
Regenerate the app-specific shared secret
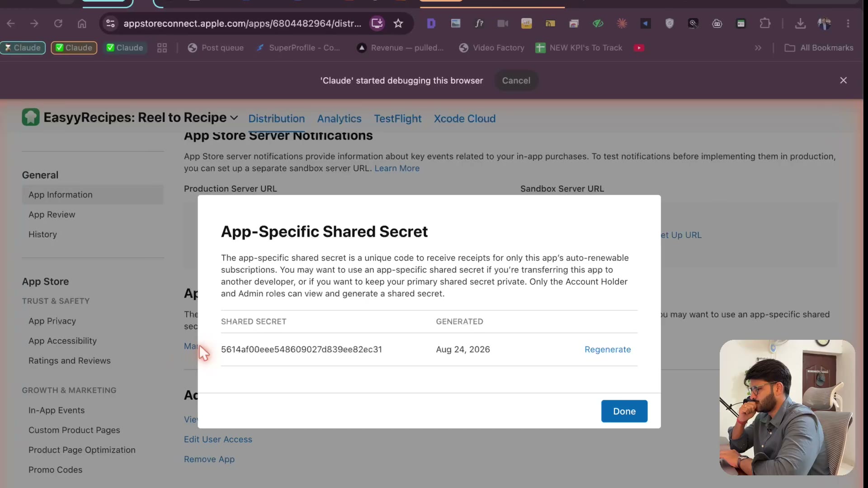[608, 349]
